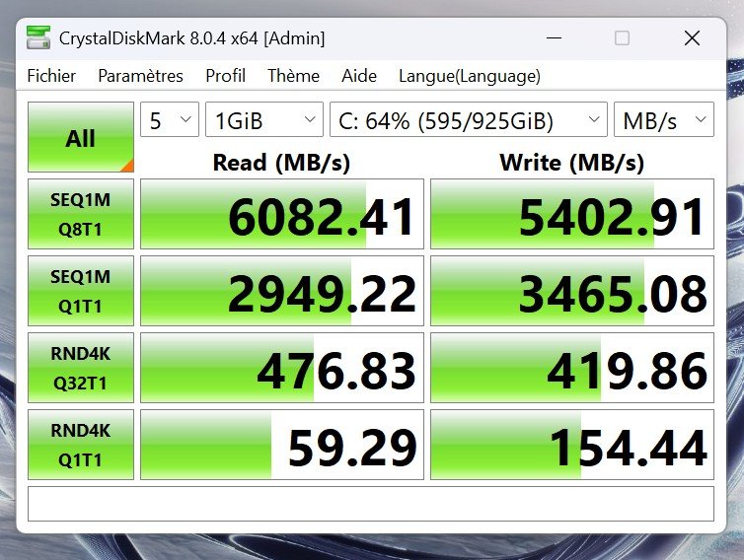Open the Thème menu
This screenshot has height=560, width=744.
point(293,76)
